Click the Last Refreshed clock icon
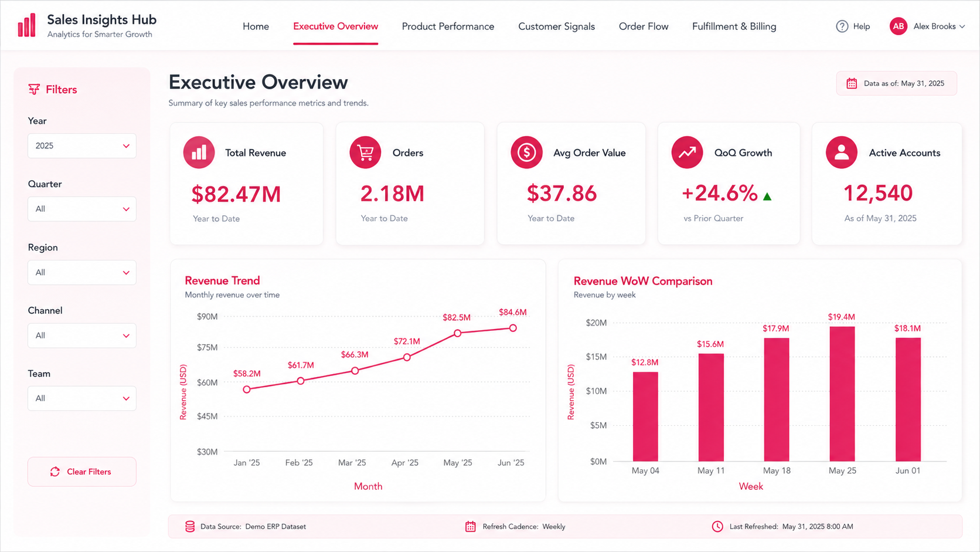980x552 pixels. 717,526
